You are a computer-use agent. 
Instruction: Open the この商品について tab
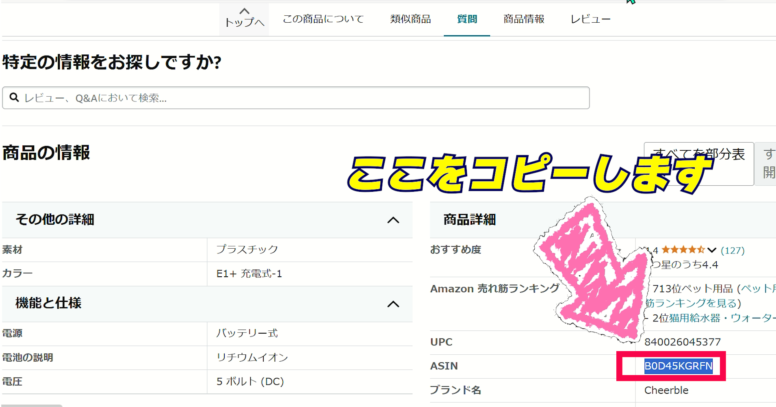322,19
